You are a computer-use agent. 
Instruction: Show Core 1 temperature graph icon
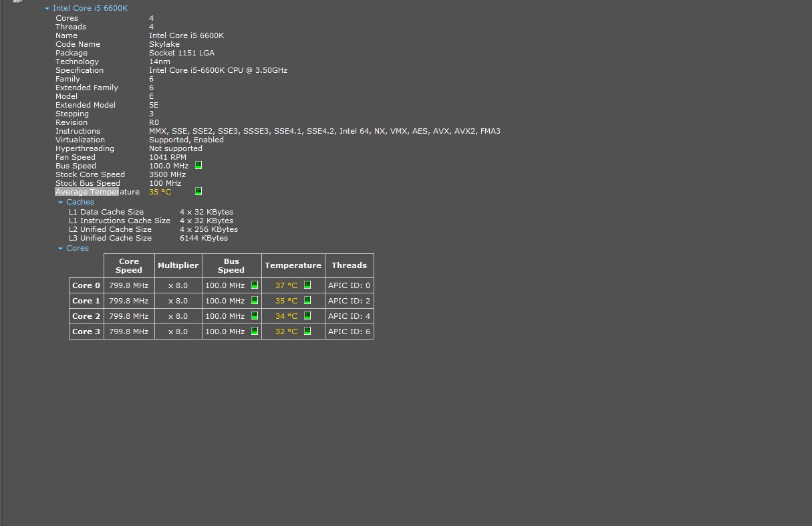point(307,301)
